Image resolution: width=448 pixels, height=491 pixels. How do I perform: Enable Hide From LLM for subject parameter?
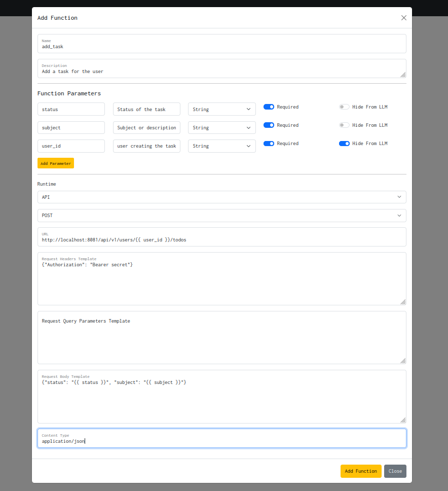pyautogui.click(x=344, y=125)
